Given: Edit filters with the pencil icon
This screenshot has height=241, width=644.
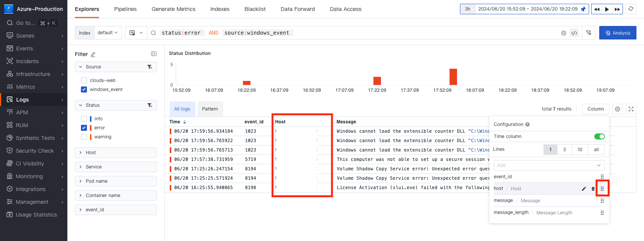Looking at the screenshot, I should click(93, 54).
